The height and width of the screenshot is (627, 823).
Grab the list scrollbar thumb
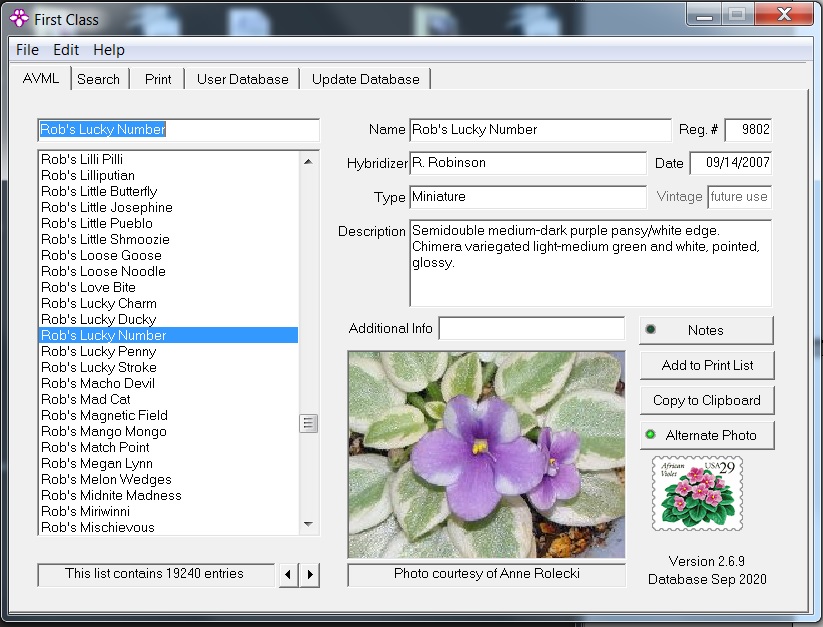[x=308, y=423]
